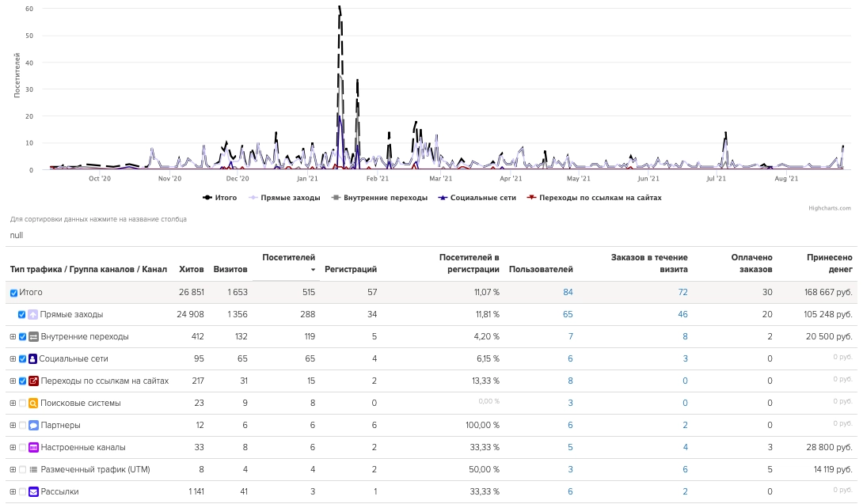Viewport: 863px width, 504px height.
Task: Click the Партнеры speech bubble icon
Action: [x=33, y=425]
